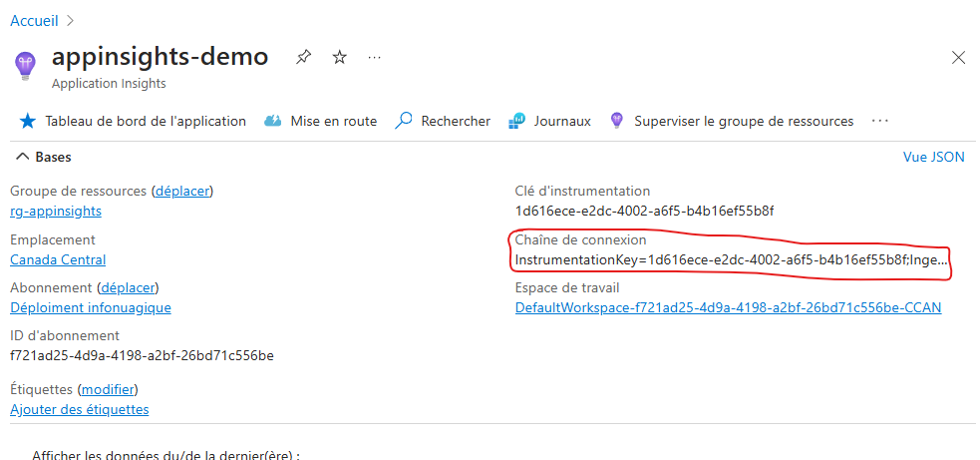Click the Superviser bulb icon
The width and height of the screenshot is (980, 460).
coord(617,121)
